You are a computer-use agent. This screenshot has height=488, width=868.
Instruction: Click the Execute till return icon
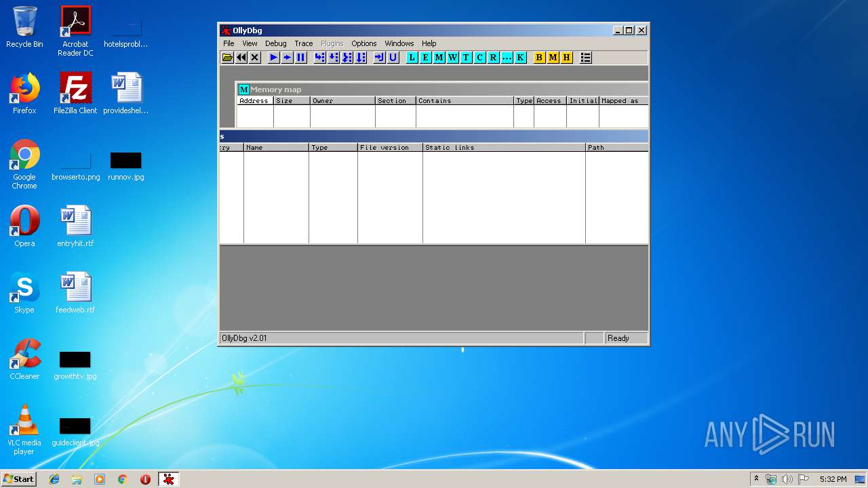[380, 58]
